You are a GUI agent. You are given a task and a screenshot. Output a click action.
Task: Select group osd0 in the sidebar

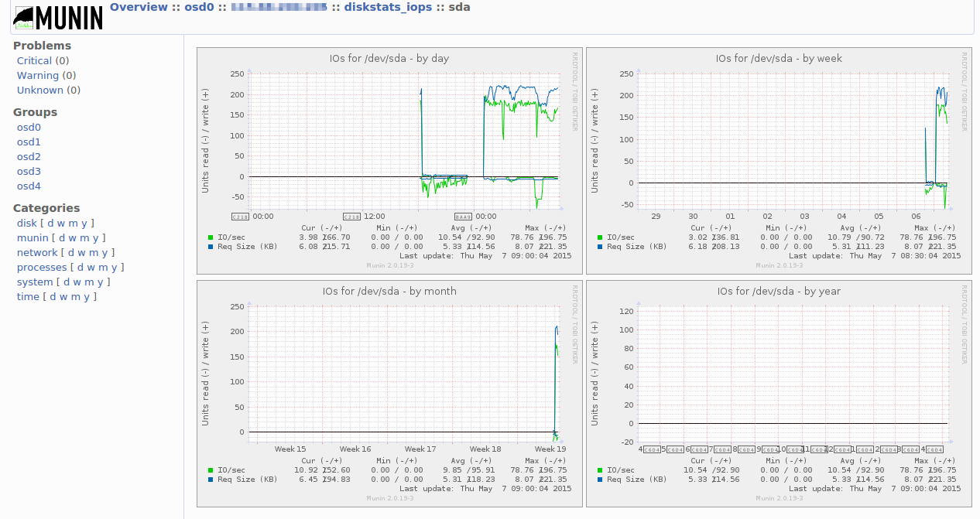pyautogui.click(x=29, y=128)
